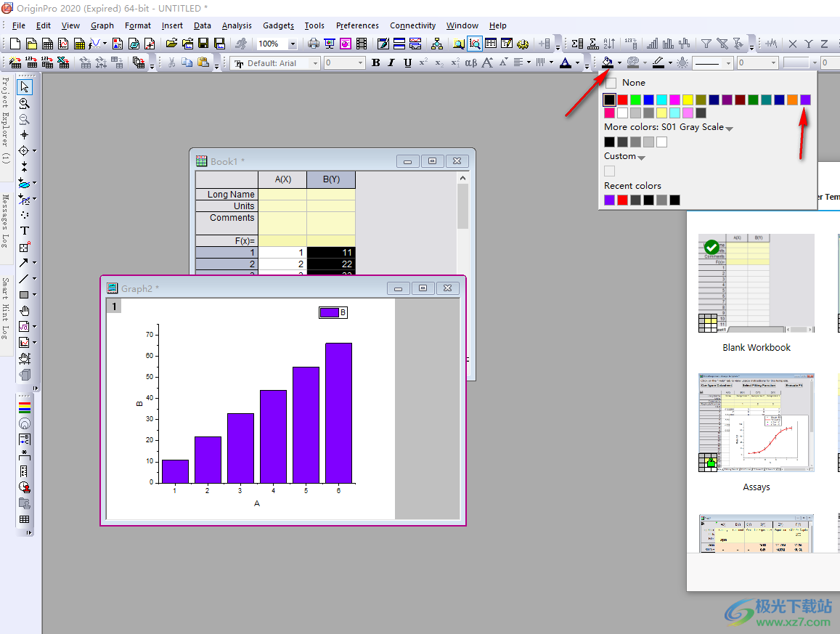Toggle the Set as Z column button

[825, 44]
